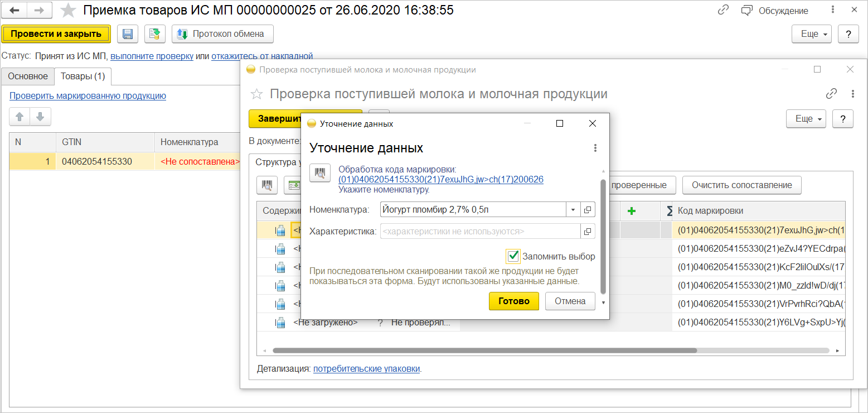The image size is (868, 413).
Task: Click the Номенклатура input field
Action: 473,210
